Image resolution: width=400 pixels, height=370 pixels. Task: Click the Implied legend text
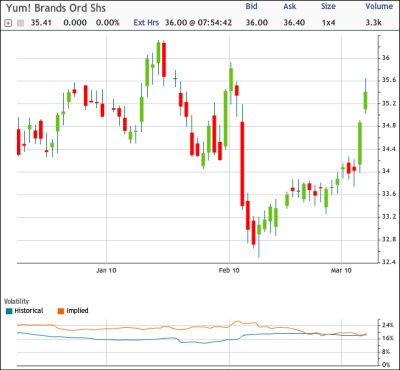[77, 311]
